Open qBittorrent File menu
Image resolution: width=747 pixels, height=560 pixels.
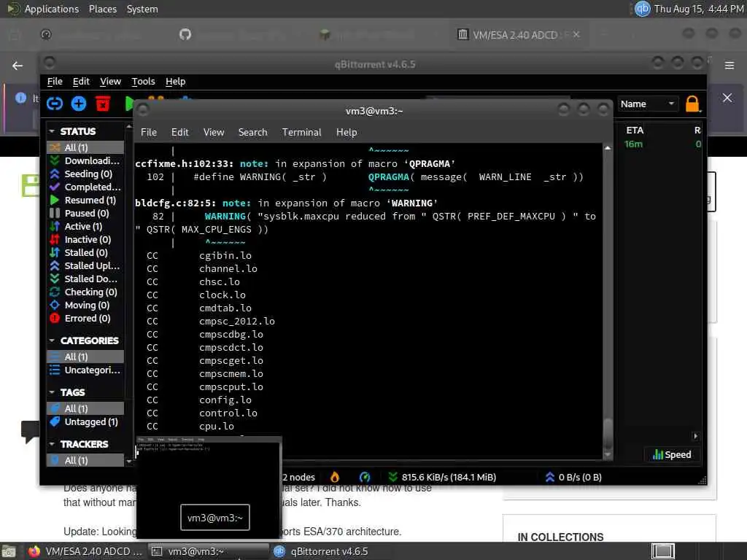[x=55, y=82]
